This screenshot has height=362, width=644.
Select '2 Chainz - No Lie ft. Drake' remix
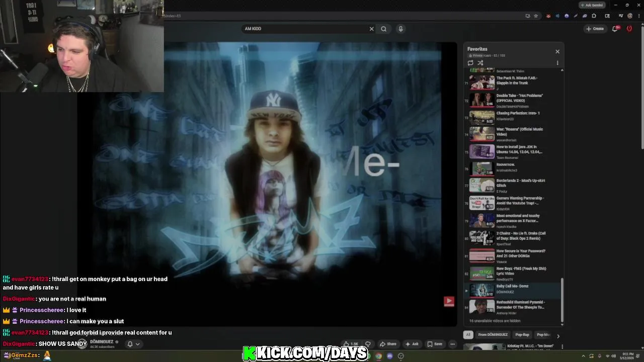tap(513, 238)
